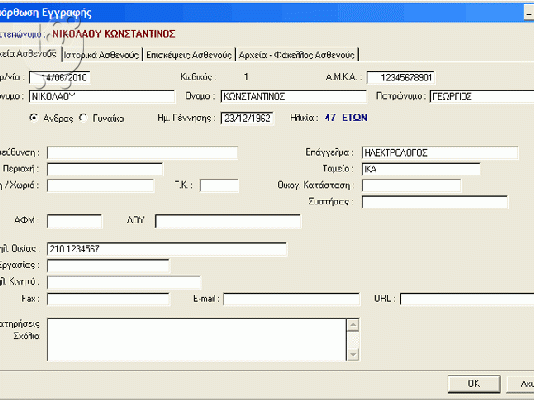Open the Ιστορικό Ασθενούς tab

(x=102, y=54)
